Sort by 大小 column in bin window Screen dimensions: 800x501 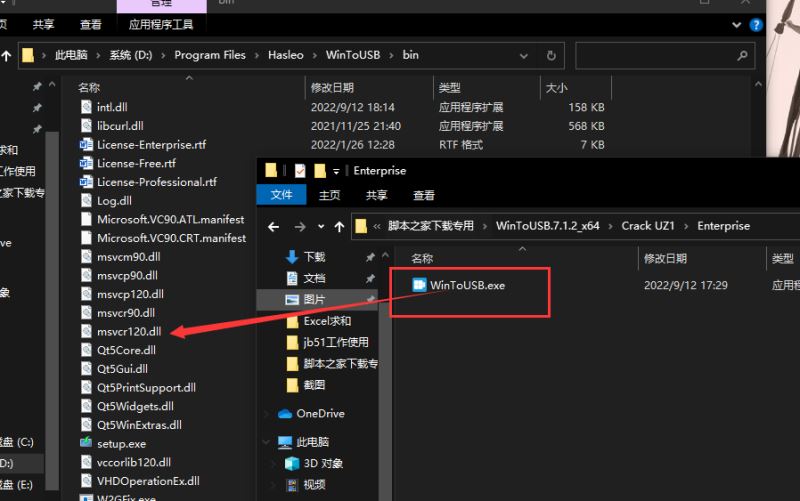coord(557,88)
